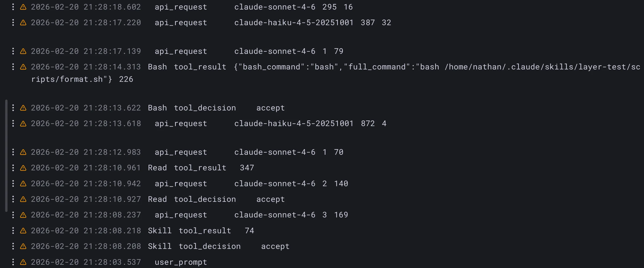The image size is (644, 268).
Task: Click warning icon on Skill tool_result row
Action: (x=23, y=230)
